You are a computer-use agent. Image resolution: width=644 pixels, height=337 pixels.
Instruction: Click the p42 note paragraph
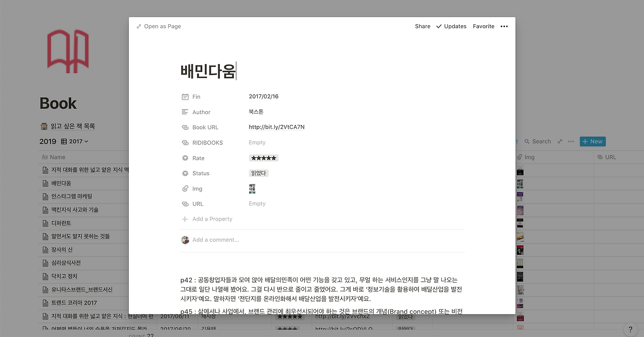coord(321,289)
